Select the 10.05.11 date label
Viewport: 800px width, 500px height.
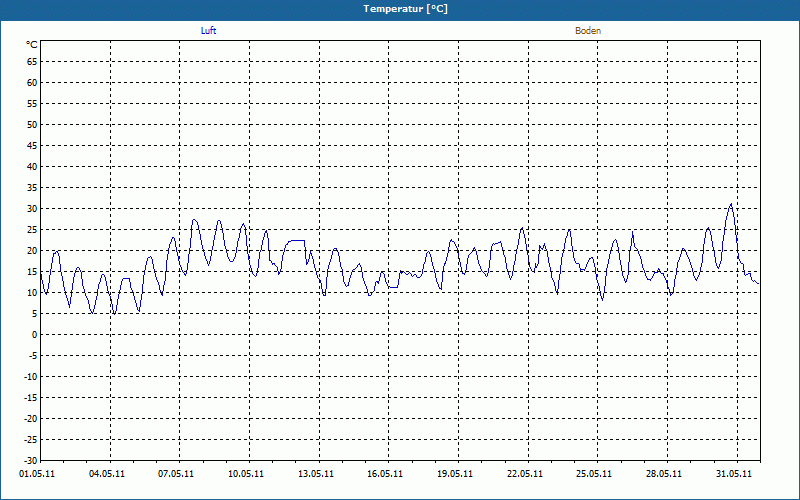[246, 473]
